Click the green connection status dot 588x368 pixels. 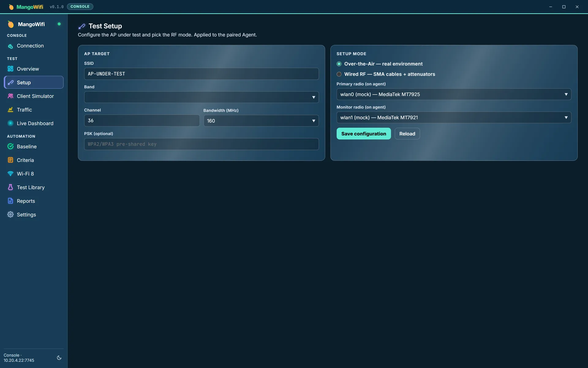click(x=59, y=24)
